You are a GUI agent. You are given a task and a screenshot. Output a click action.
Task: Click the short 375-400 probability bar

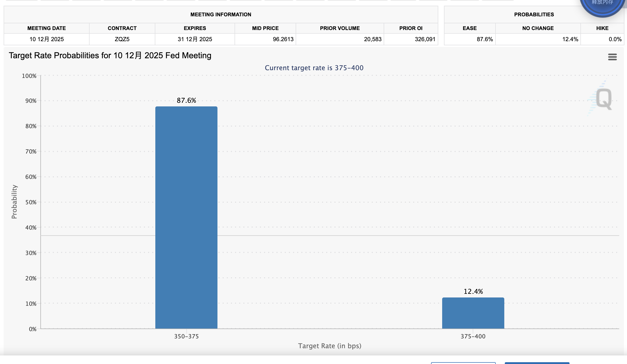(x=473, y=313)
